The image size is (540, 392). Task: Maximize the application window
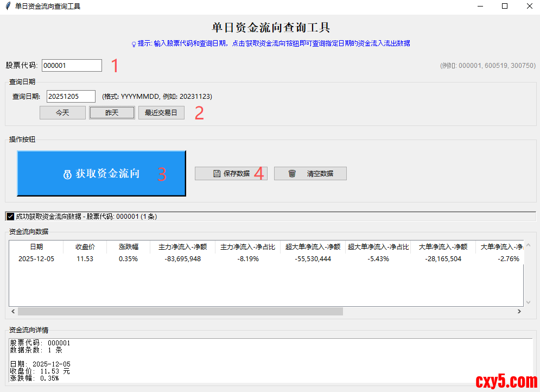click(505, 6)
